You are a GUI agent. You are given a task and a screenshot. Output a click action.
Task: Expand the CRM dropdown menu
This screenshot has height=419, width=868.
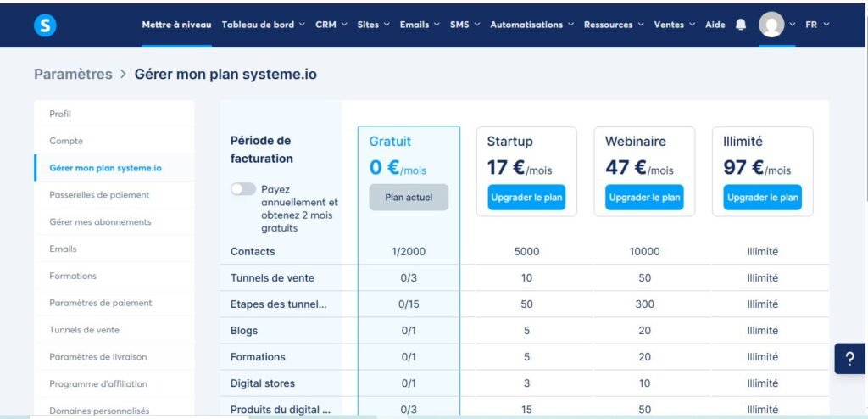click(331, 25)
